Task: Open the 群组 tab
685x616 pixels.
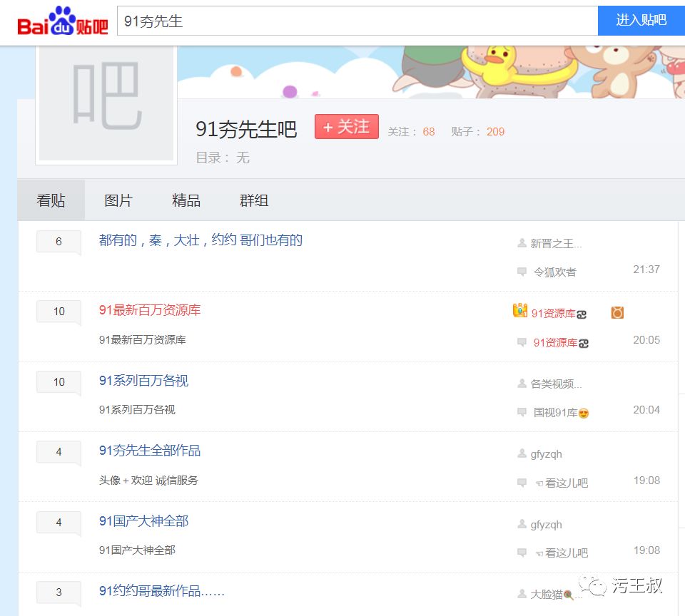Action: 254,200
